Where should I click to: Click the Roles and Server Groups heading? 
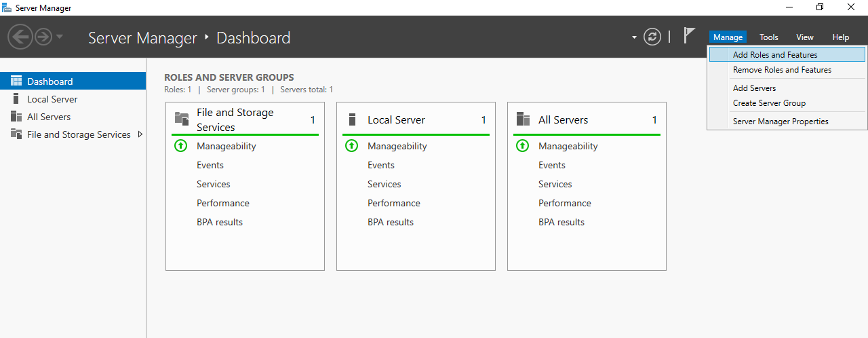[229, 77]
